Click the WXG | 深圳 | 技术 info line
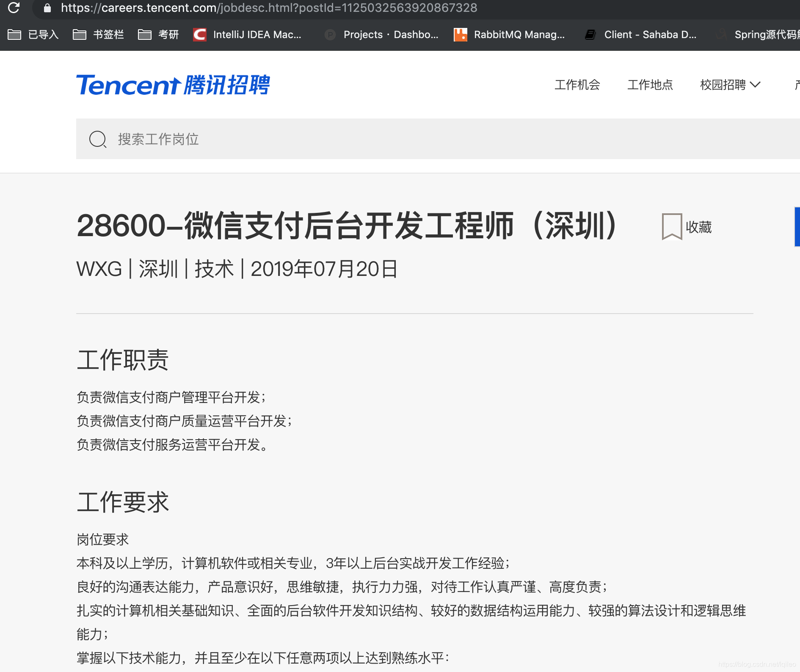800x672 pixels. click(237, 269)
